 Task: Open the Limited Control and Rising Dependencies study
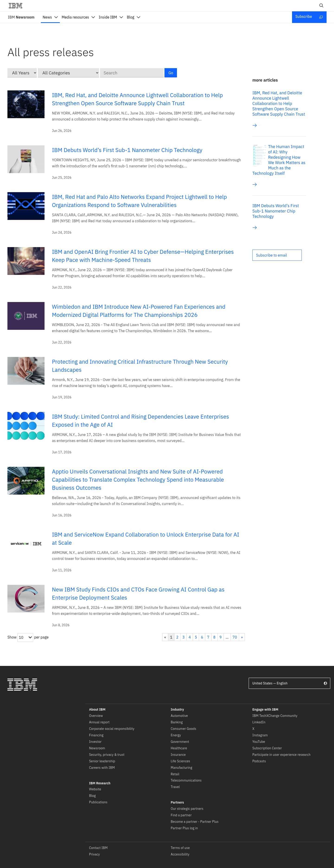coord(140,420)
